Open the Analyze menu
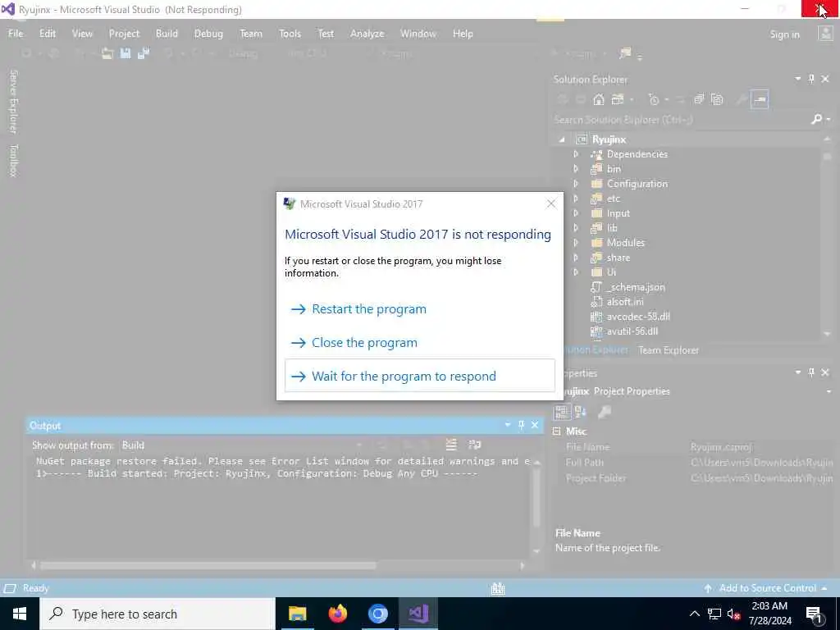Viewport: 840px width, 630px height. pyautogui.click(x=367, y=34)
